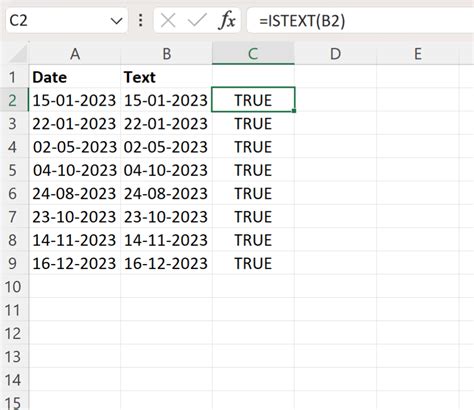
Task: Select cell B7 with 23-10-2023
Action: 166,217
